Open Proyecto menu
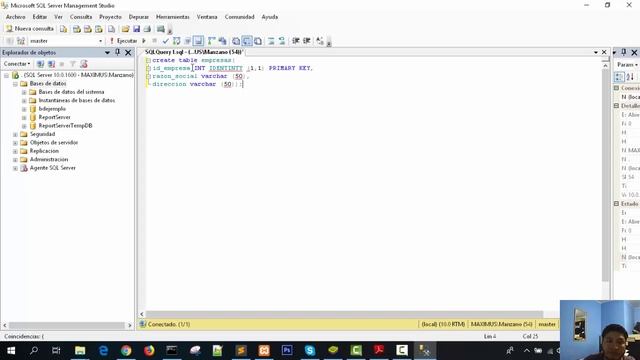 [x=110, y=17]
